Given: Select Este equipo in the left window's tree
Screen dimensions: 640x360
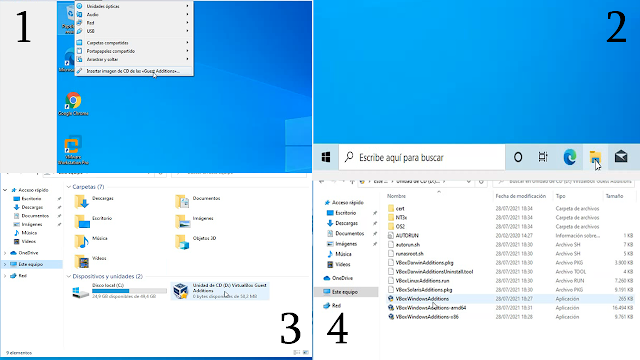Looking at the screenshot, I should 31,264.
